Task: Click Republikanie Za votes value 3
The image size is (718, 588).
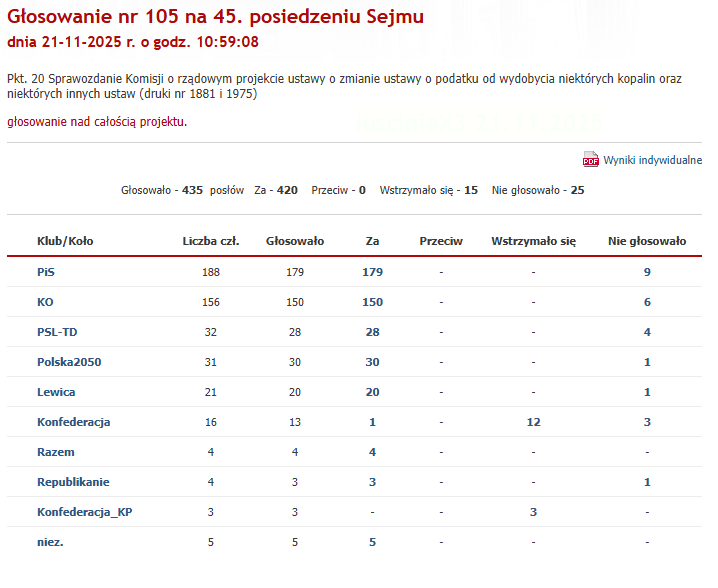Action: pyautogui.click(x=372, y=482)
